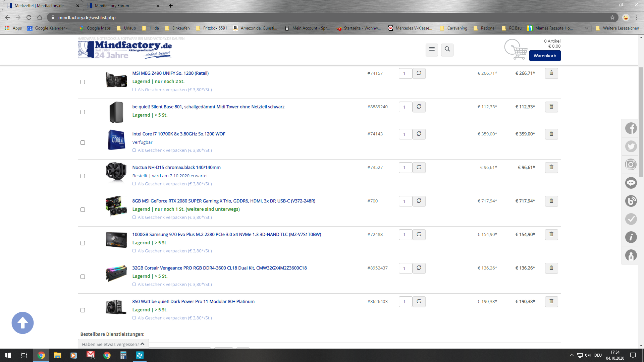
Task: Open Twitter sidebar icon
Action: point(631,146)
